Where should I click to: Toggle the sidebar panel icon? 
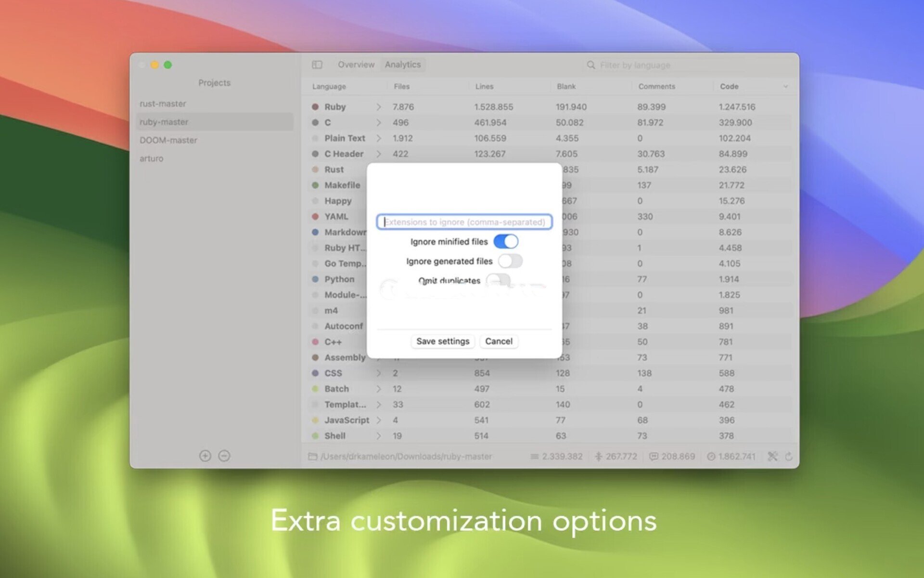317,65
